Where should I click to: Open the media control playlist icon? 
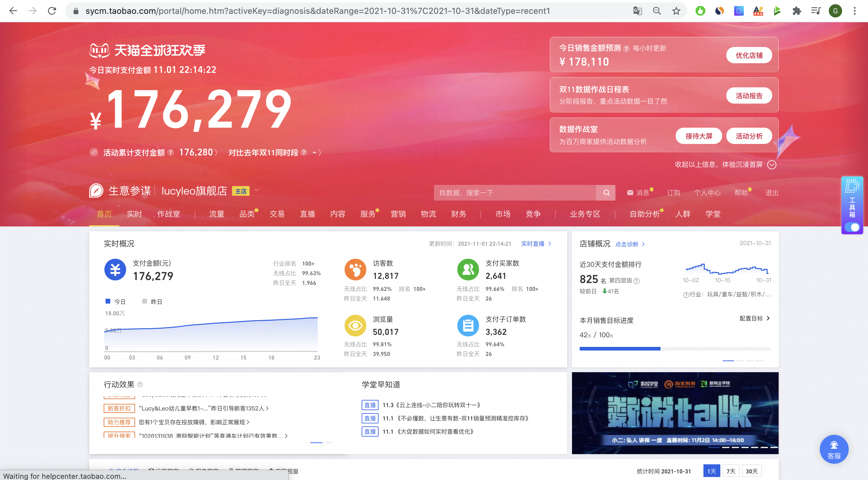pos(816,11)
